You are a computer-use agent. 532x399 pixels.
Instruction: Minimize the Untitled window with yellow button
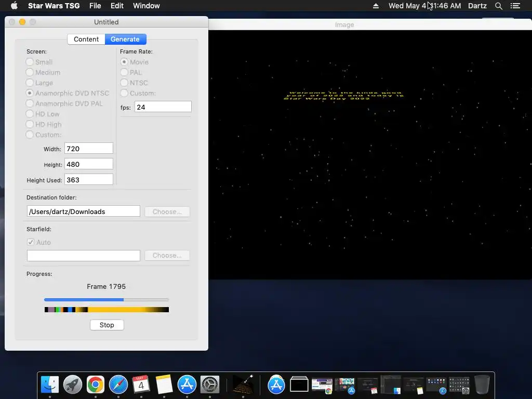point(22,22)
